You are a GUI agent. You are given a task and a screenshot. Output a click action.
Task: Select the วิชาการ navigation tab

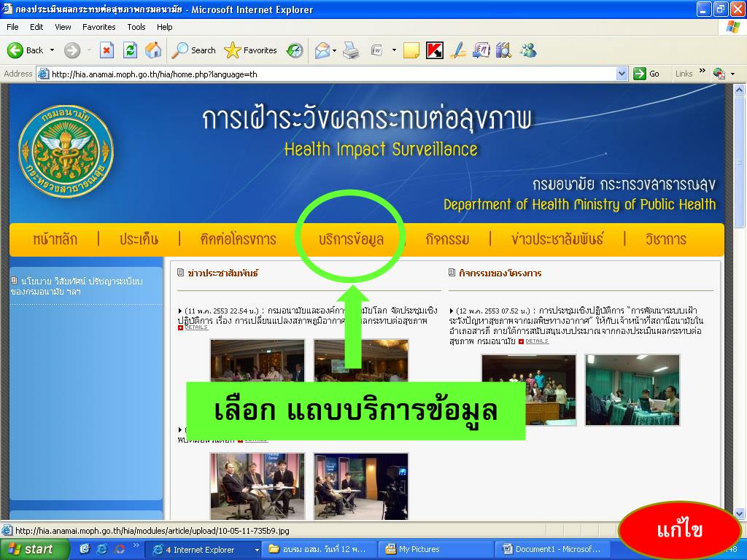pyautogui.click(x=666, y=239)
